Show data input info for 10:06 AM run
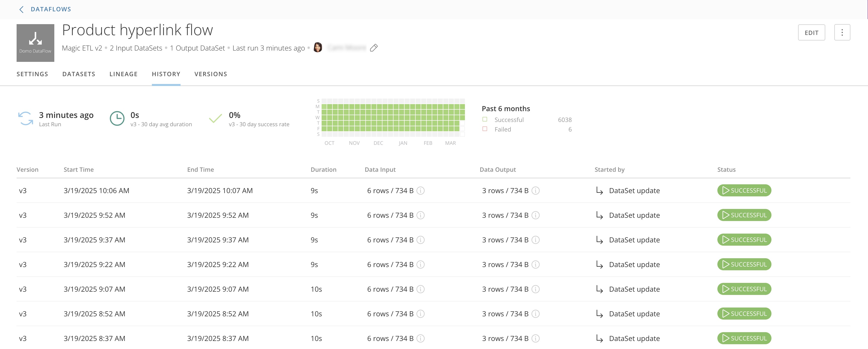868x349 pixels. 420,191
